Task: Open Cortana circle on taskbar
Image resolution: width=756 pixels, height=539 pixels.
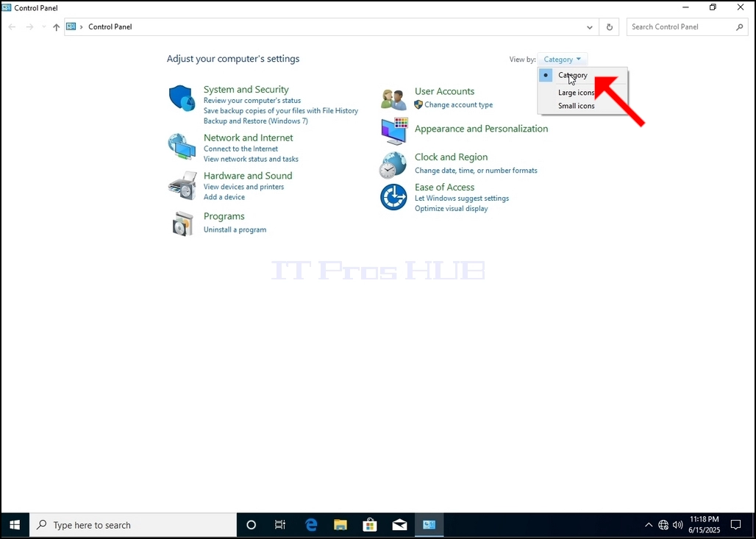Action: [x=252, y=525]
